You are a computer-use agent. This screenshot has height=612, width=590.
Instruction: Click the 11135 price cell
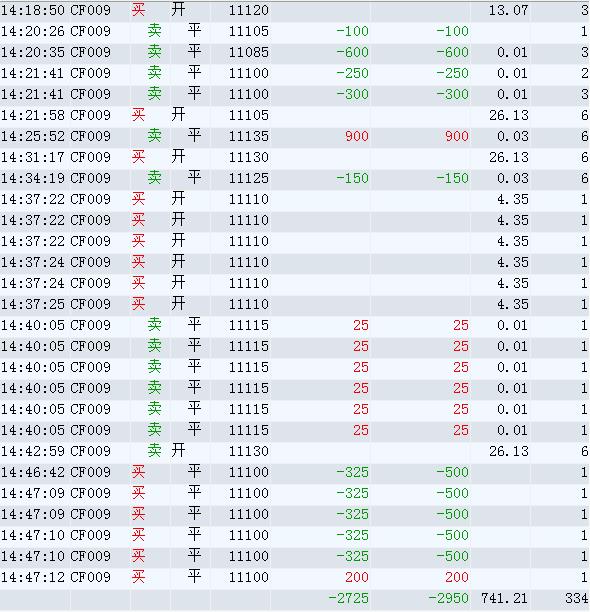coord(249,136)
